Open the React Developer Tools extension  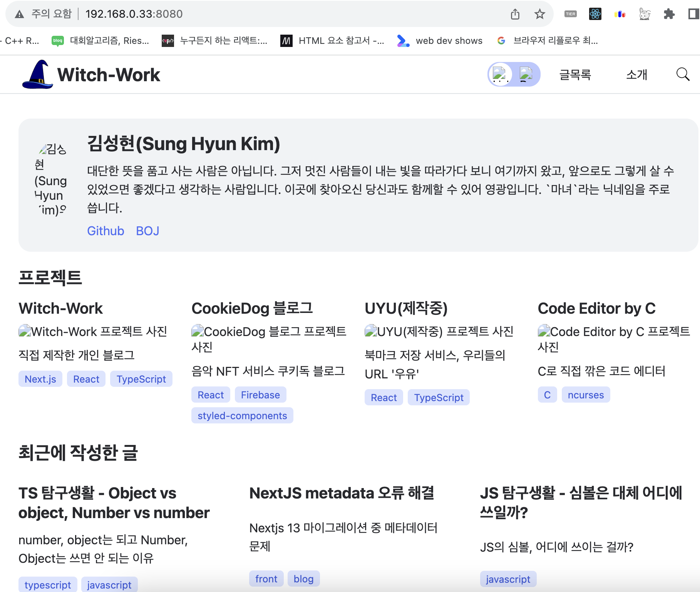595,14
